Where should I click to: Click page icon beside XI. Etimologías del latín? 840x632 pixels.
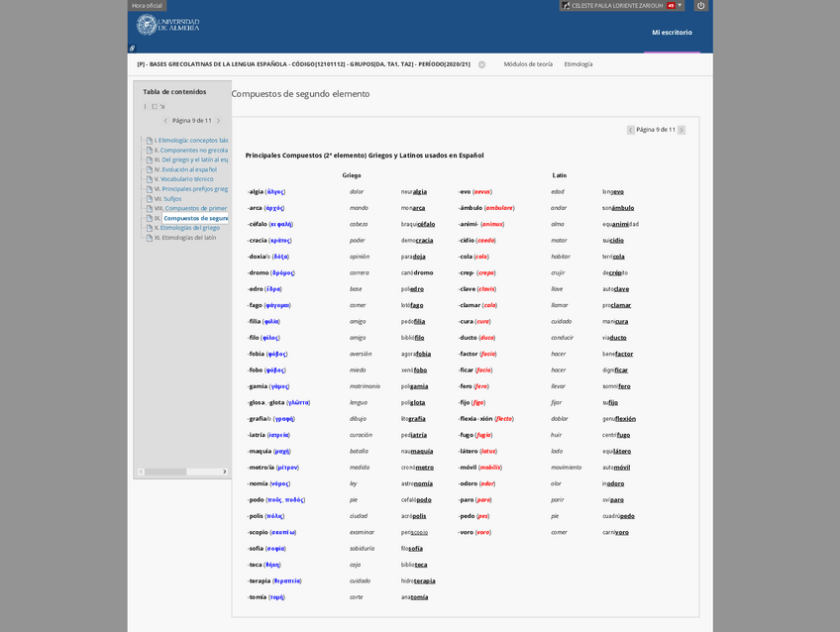(150, 238)
